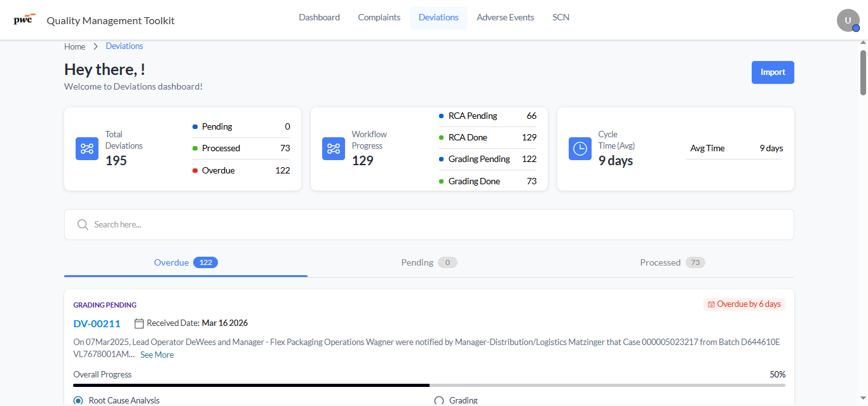868x406 pixels.
Task: Open the Dashboard nav tab
Action: pyautogui.click(x=320, y=18)
